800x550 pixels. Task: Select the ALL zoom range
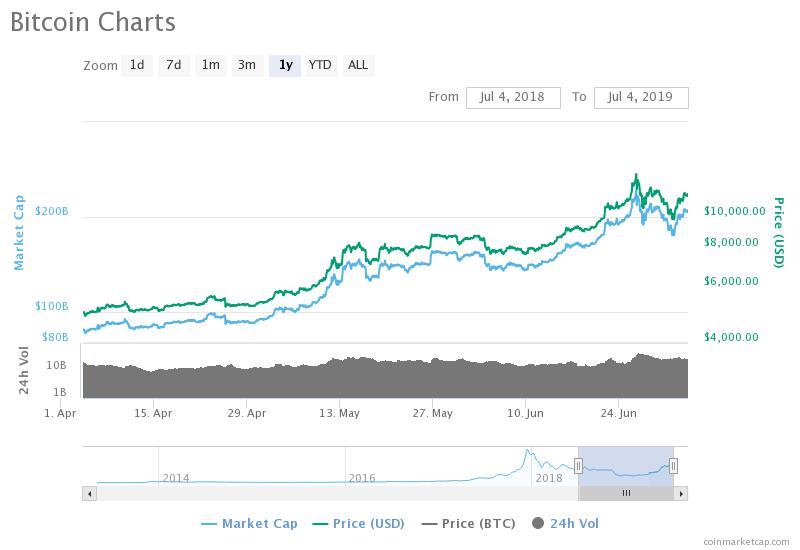point(358,65)
